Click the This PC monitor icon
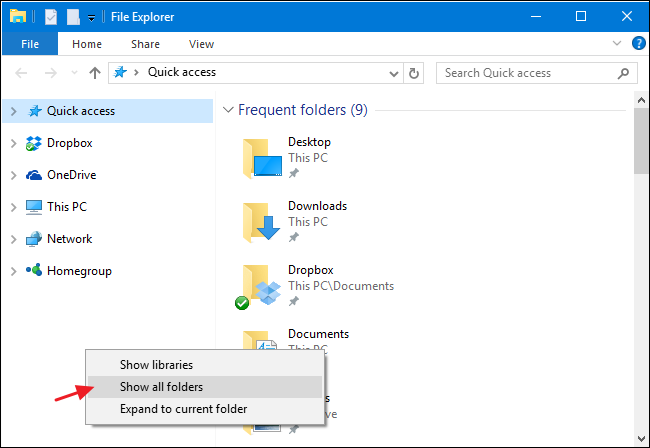650x448 pixels. tap(33, 207)
